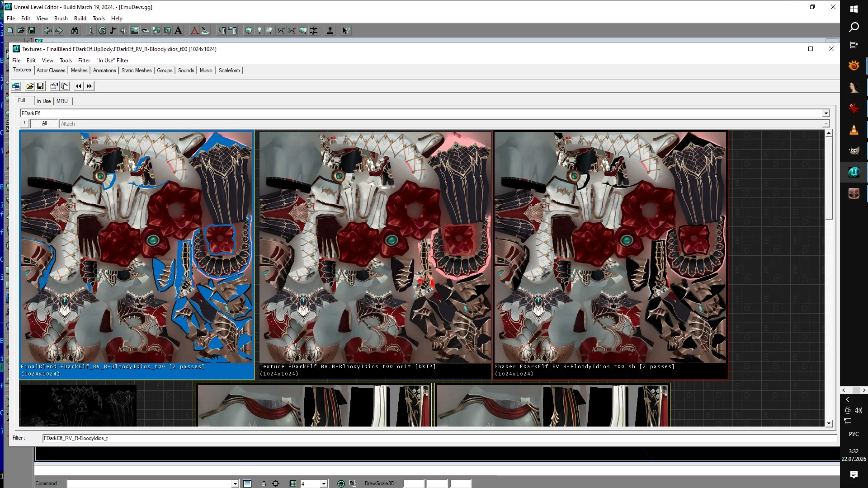Switch to the Static Meshes tab

click(137, 70)
